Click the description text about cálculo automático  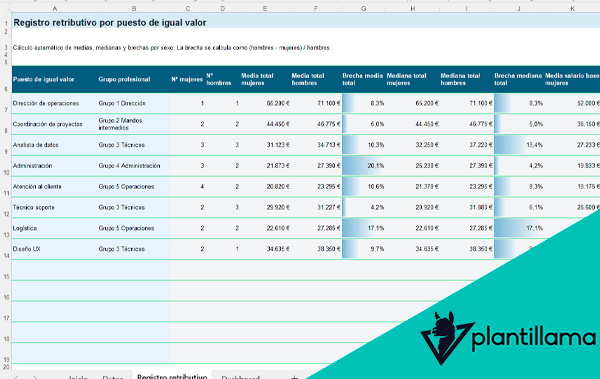point(172,48)
